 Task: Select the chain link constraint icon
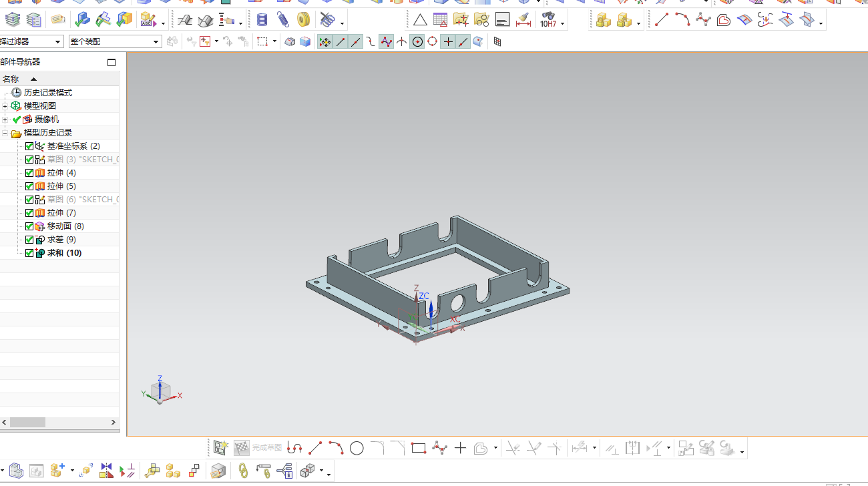click(x=244, y=471)
